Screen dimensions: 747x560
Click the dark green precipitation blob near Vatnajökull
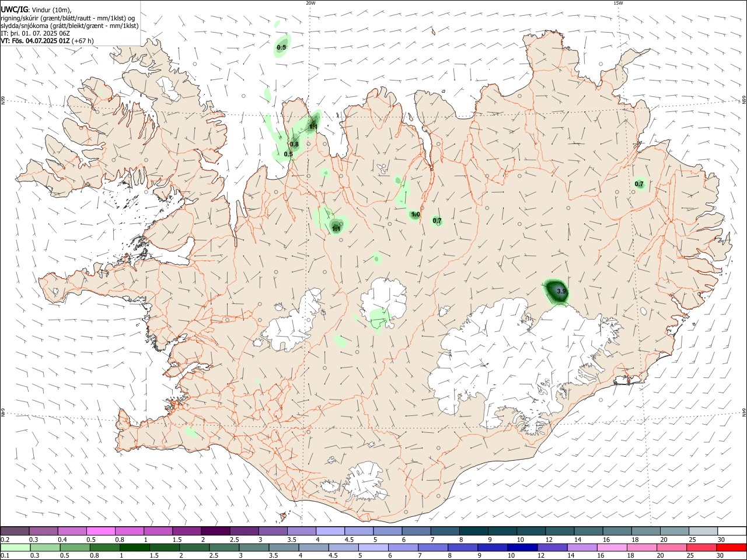pyautogui.click(x=557, y=291)
